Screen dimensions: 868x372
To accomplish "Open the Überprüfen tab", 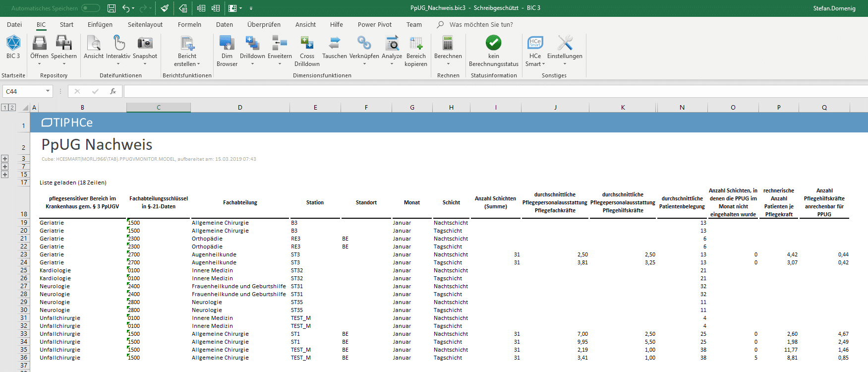I will [x=264, y=24].
